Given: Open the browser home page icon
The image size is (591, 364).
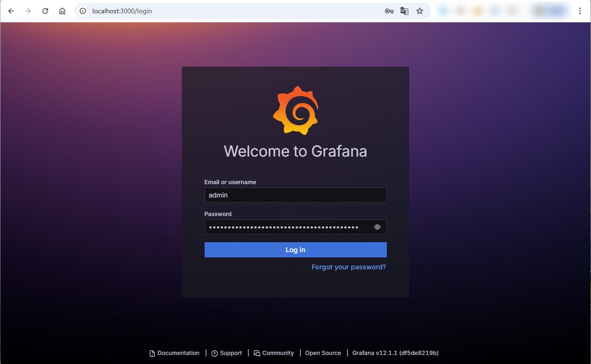Looking at the screenshot, I should point(62,11).
